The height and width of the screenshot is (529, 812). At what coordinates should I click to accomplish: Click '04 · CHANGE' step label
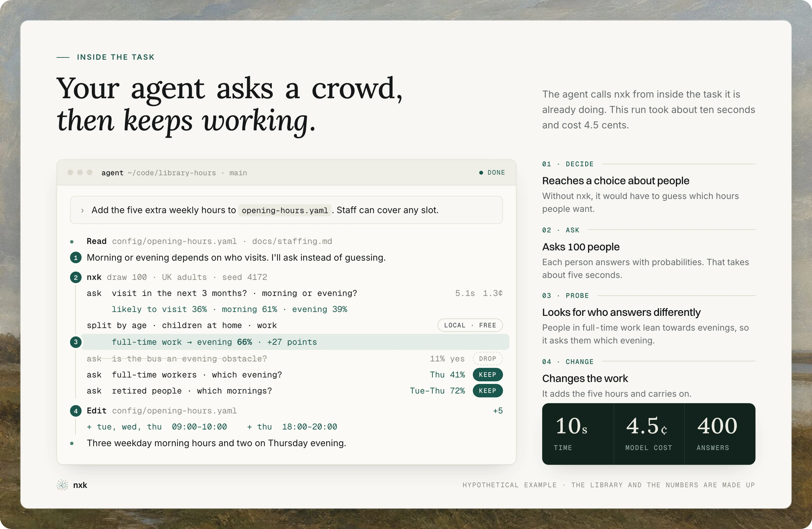(x=568, y=362)
